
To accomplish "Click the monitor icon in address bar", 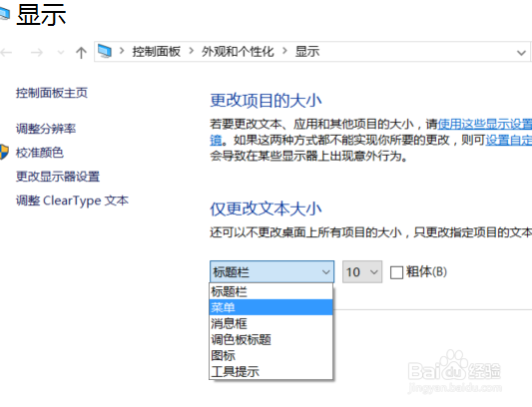I will [x=105, y=52].
